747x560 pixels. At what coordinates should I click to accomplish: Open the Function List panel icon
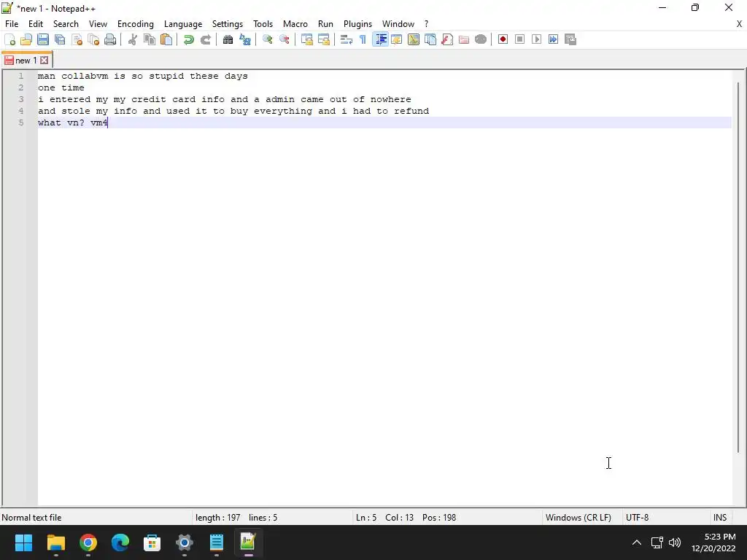point(447,39)
